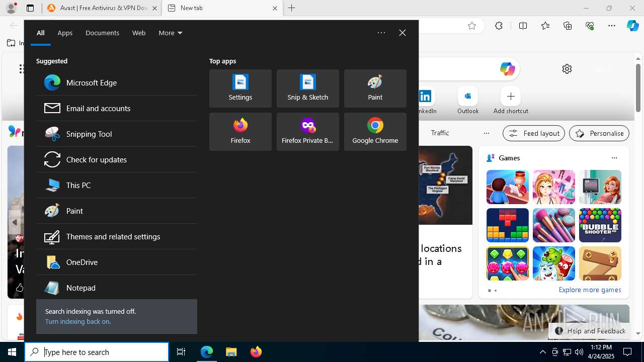Select Check for updates suggestion
The height and width of the screenshot is (362, 644).
[117, 159]
